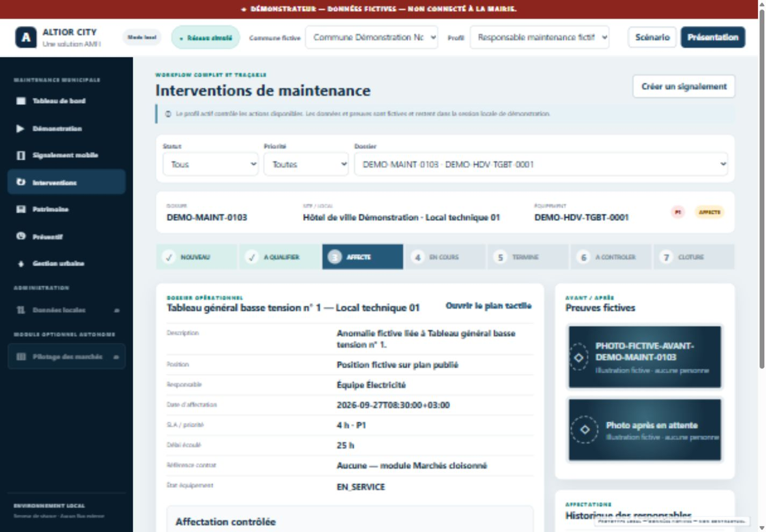Select the EN COURS workflow step
This screenshot has height=532, width=766.
click(x=446, y=257)
